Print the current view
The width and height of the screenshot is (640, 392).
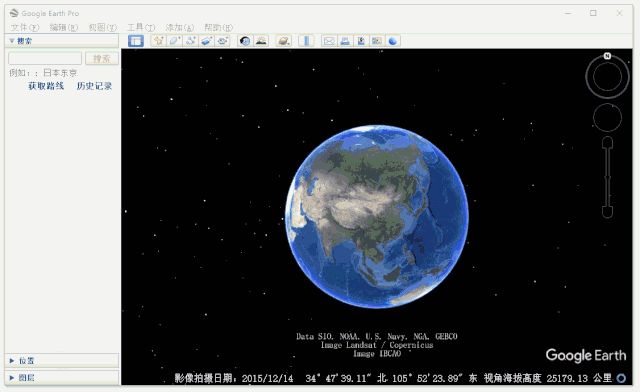click(x=345, y=41)
